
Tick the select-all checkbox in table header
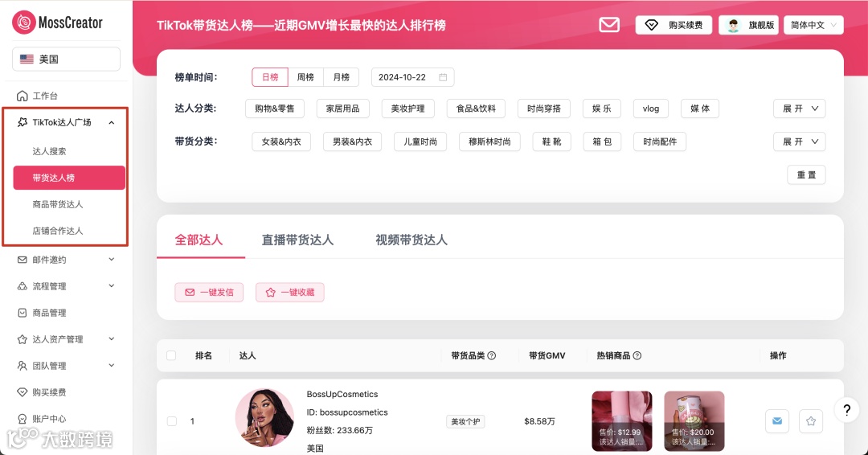(172, 355)
